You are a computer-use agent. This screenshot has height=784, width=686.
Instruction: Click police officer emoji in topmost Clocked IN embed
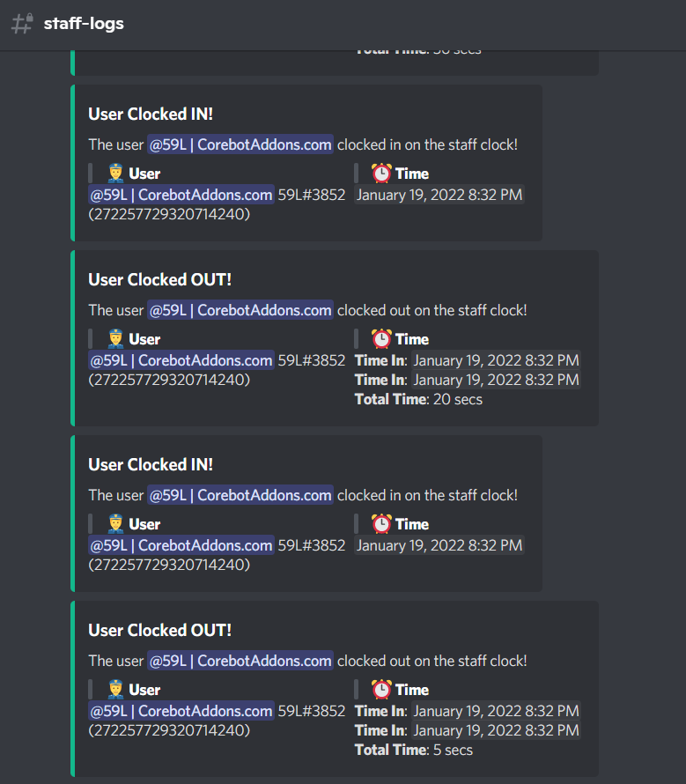[115, 174]
